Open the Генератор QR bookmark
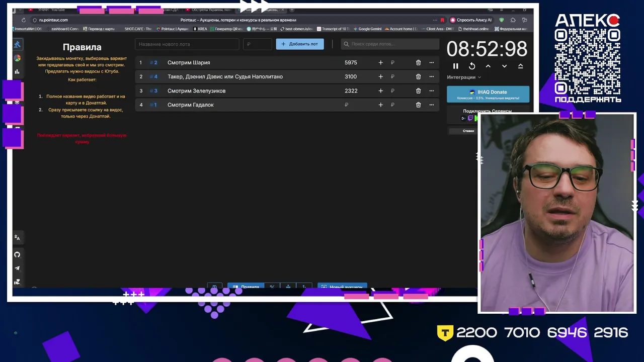This screenshot has width=644, height=362. click(226, 29)
